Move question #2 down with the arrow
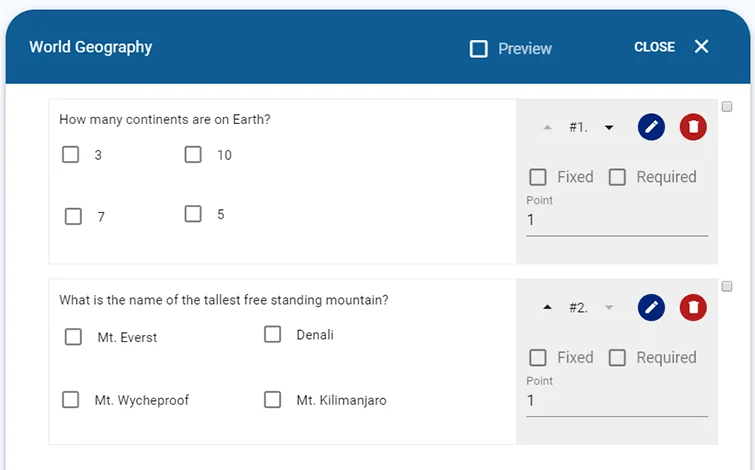 tap(609, 307)
